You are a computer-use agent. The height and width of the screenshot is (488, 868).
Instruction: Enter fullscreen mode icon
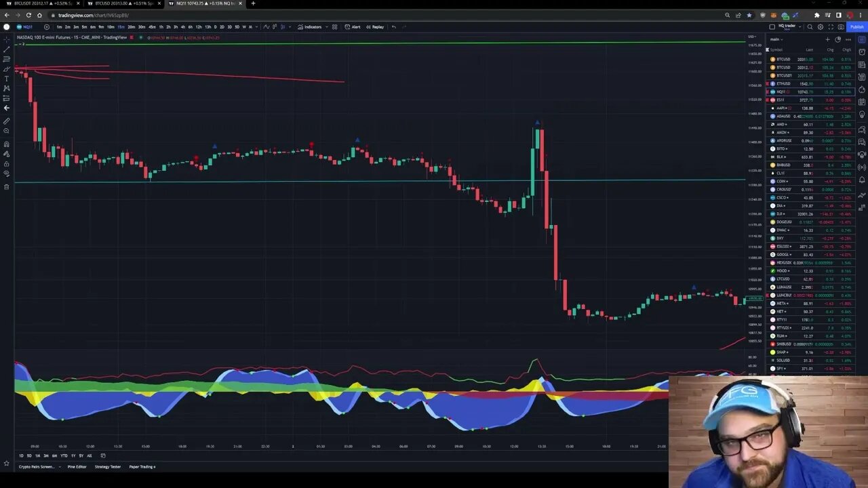click(831, 27)
